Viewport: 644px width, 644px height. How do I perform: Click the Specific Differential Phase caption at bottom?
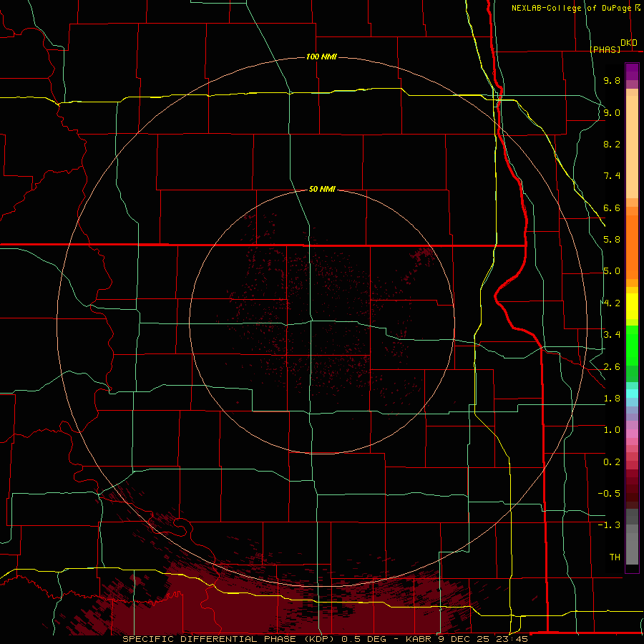[325, 639]
